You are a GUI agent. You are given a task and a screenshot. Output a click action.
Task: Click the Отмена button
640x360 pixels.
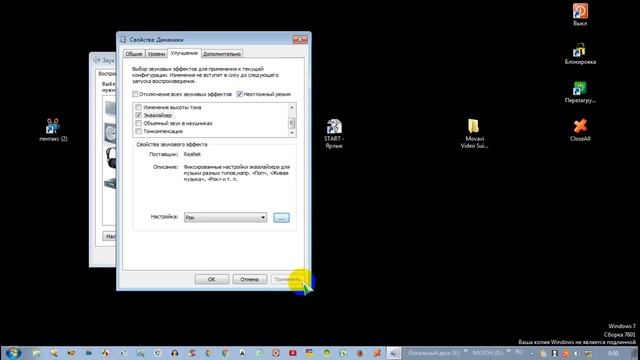[x=249, y=279]
